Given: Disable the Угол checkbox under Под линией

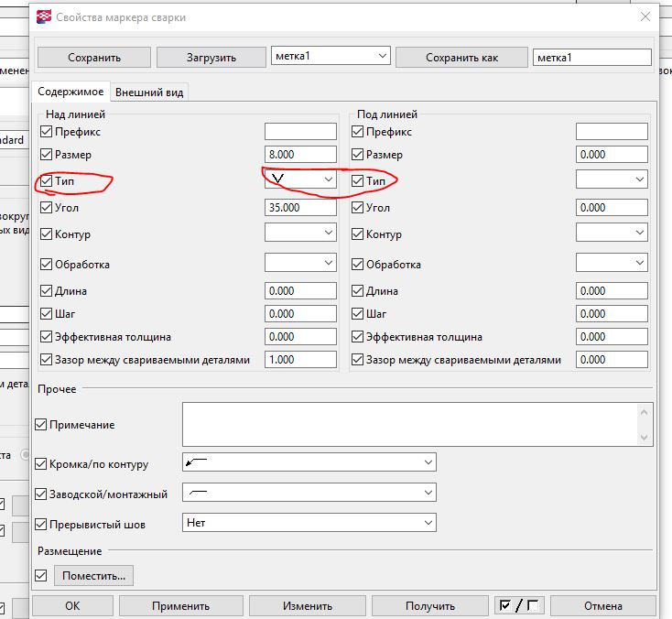Looking at the screenshot, I should (x=358, y=208).
